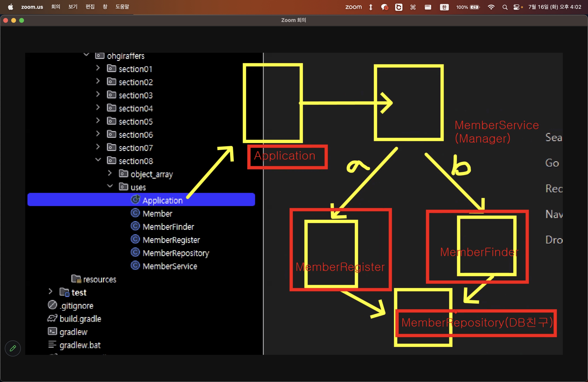Click the green annotation pencil icon
Image resolution: width=588 pixels, height=382 pixels.
pos(13,348)
